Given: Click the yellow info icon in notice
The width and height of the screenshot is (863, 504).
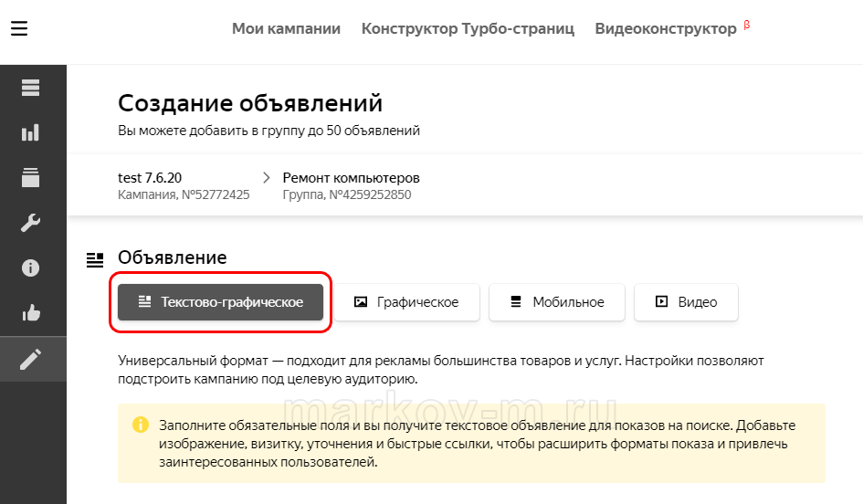Looking at the screenshot, I should coord(140,425).
